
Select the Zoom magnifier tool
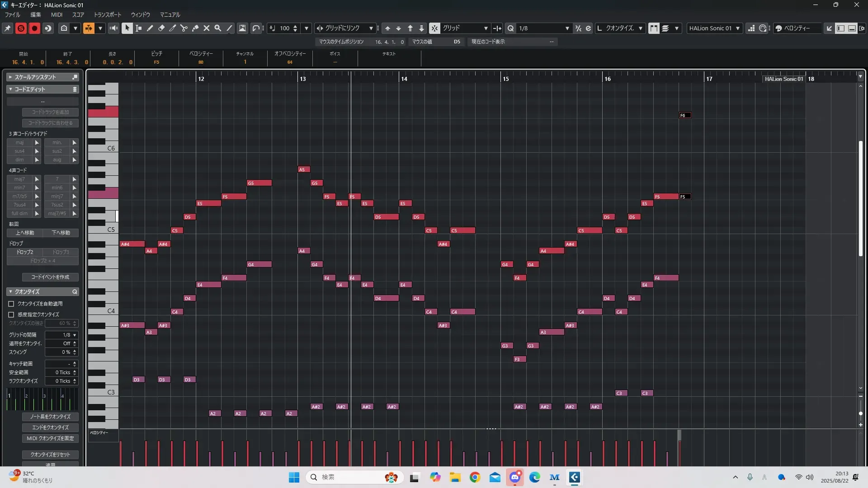[x=218, y=28]
